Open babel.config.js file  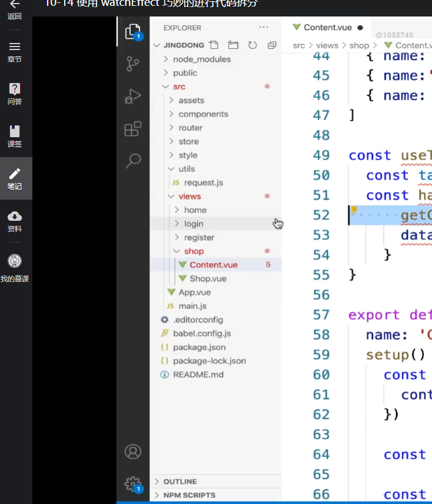coord(202,333)
